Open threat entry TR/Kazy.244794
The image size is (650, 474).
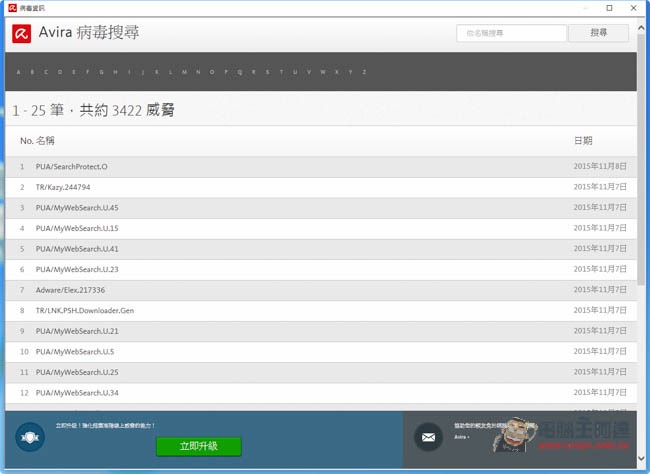[63, 187]
